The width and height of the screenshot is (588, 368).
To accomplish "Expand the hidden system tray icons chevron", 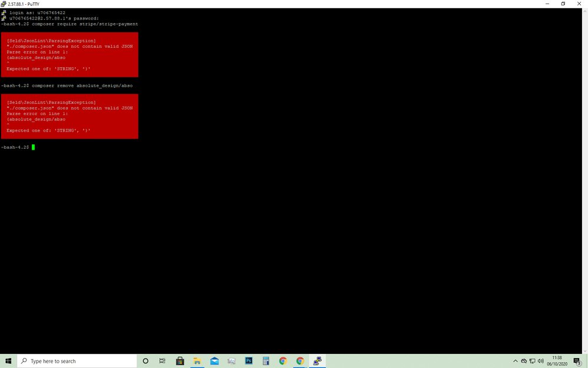I will pyautogui.click(x=516, y=361).
